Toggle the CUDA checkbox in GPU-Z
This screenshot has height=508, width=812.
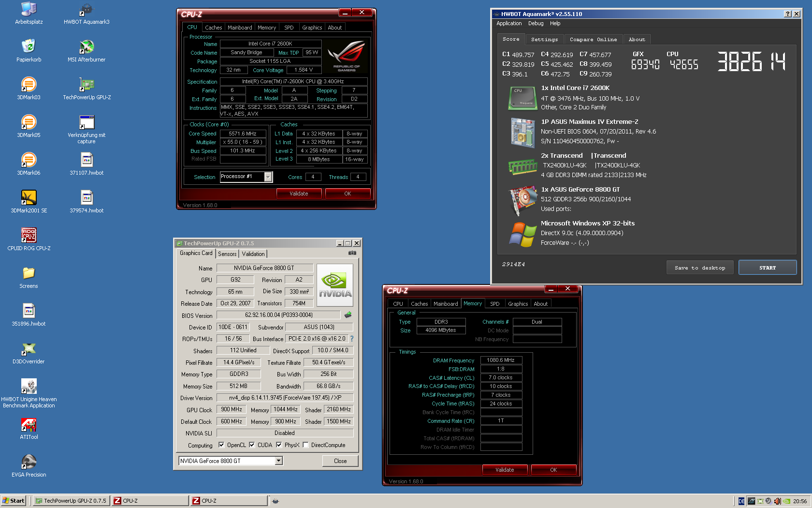click(252, 445)
